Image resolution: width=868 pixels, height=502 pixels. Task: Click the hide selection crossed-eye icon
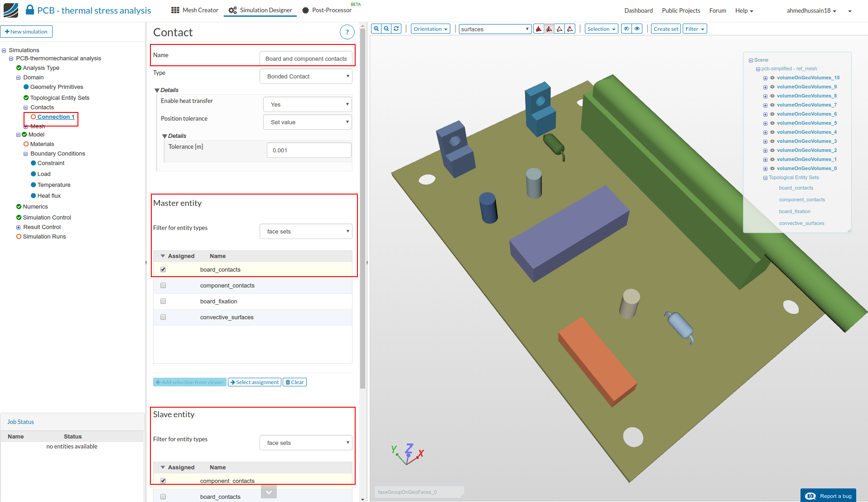click(x=627, y=29)
